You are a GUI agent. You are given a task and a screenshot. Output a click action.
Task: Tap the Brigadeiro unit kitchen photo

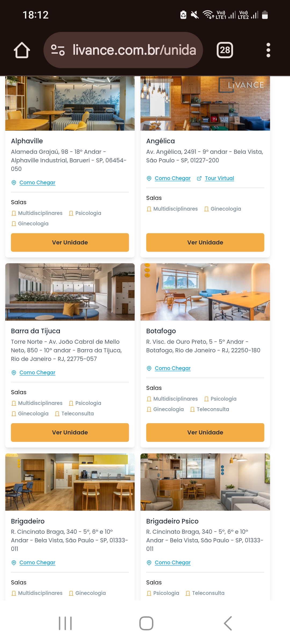pos(70,482)
